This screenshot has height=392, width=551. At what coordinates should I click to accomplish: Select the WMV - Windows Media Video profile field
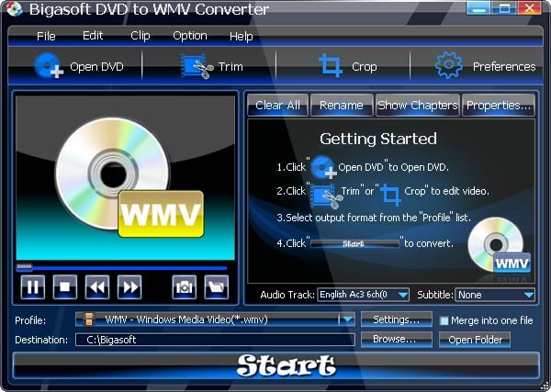pyautogui.click(x=215, y=319)
